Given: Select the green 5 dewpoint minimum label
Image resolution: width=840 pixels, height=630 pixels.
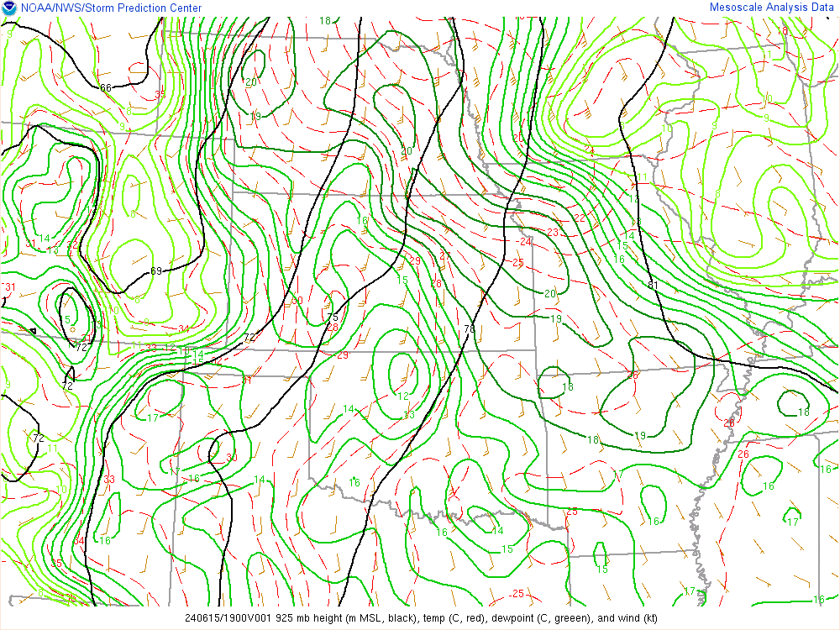Looking at the screenshot, I should pos(66,319).
